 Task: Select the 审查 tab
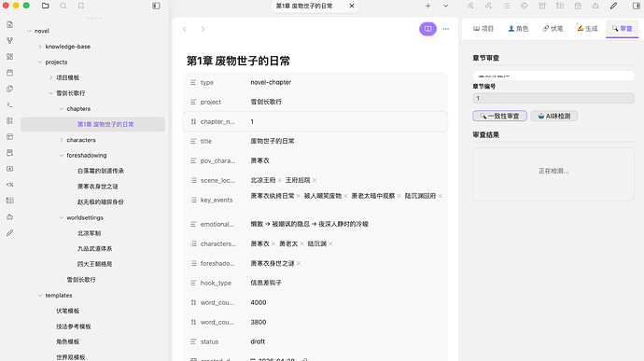[622, 28]
